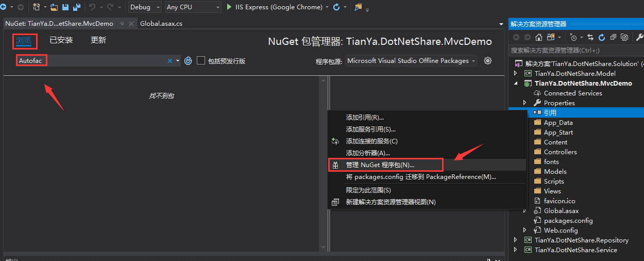
Task: Select the Controllers folder
Action: (x=561, y=152)
